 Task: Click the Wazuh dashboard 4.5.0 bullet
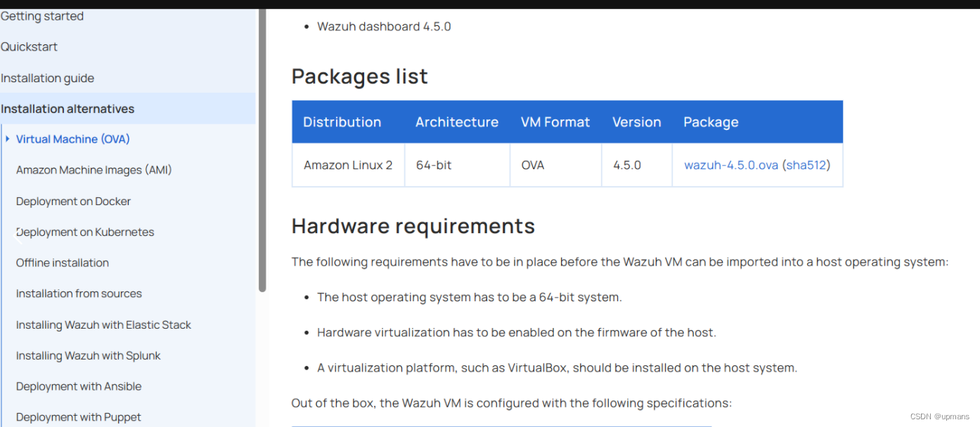pyautogui.click(x=384, y=27)
